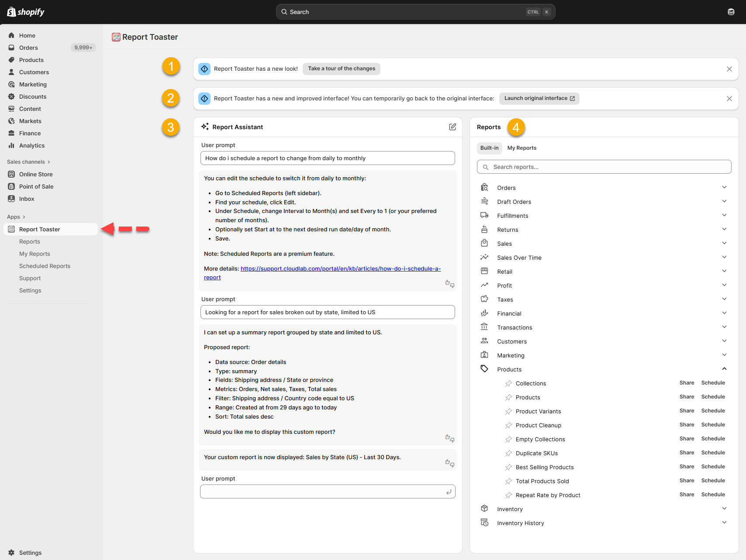Click the feedback thumbs icon under schedule answer
Viewport: 746px width, 560px height.
449,284
